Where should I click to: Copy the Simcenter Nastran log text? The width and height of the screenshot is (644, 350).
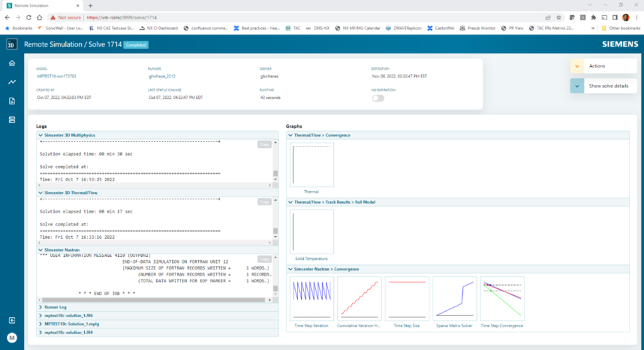pyautogui.click(x=264, y=259)
